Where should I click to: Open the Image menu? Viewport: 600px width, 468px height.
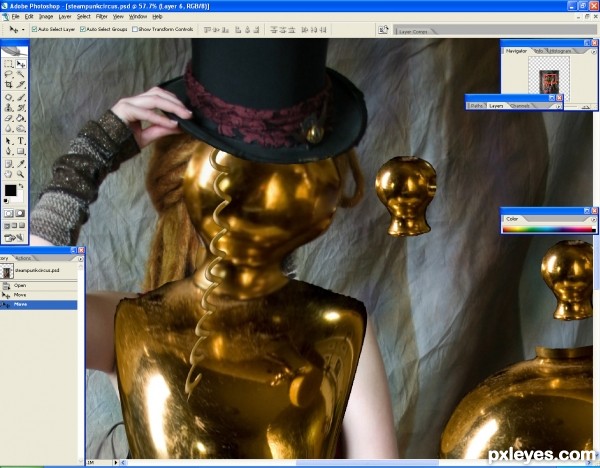46,16
